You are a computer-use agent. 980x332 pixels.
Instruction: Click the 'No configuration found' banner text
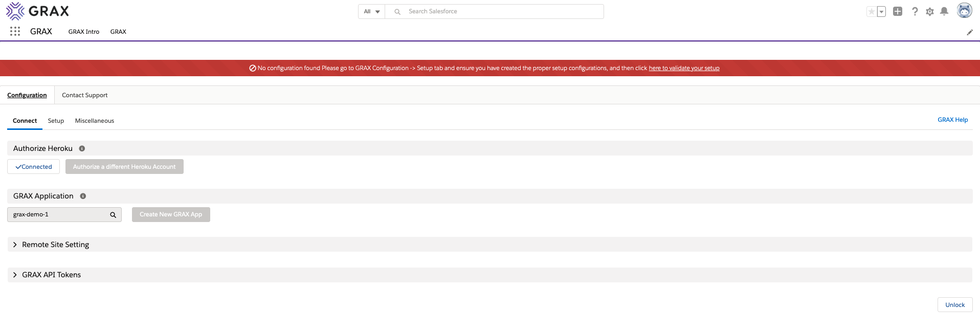484,68
